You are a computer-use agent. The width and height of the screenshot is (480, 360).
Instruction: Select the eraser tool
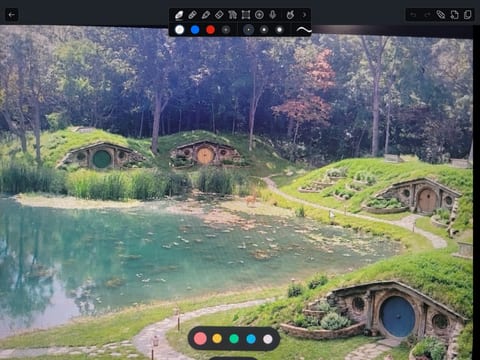[x=219, y=15]
